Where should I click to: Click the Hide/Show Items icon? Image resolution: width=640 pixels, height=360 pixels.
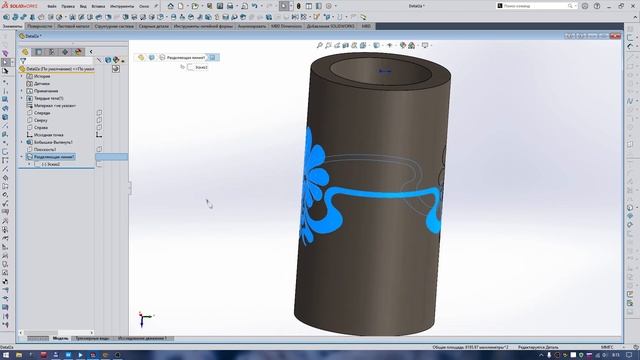(389, 45)
